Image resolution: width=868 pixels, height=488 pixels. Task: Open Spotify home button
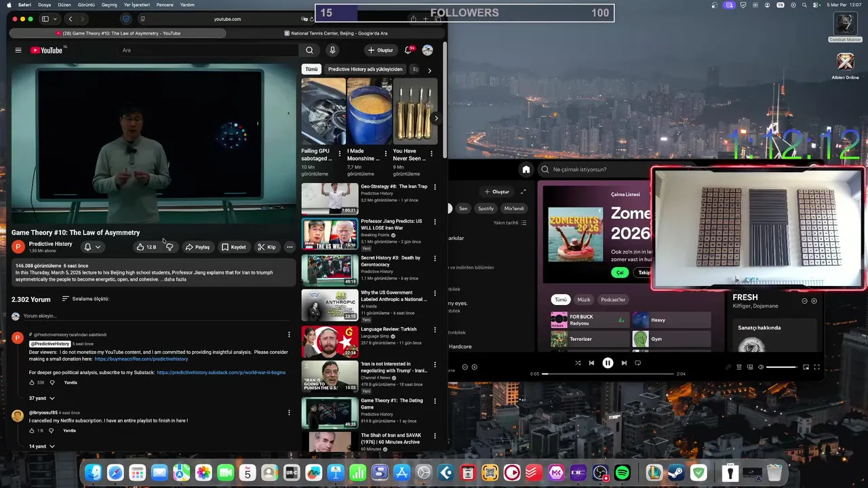tap(526, 169)
